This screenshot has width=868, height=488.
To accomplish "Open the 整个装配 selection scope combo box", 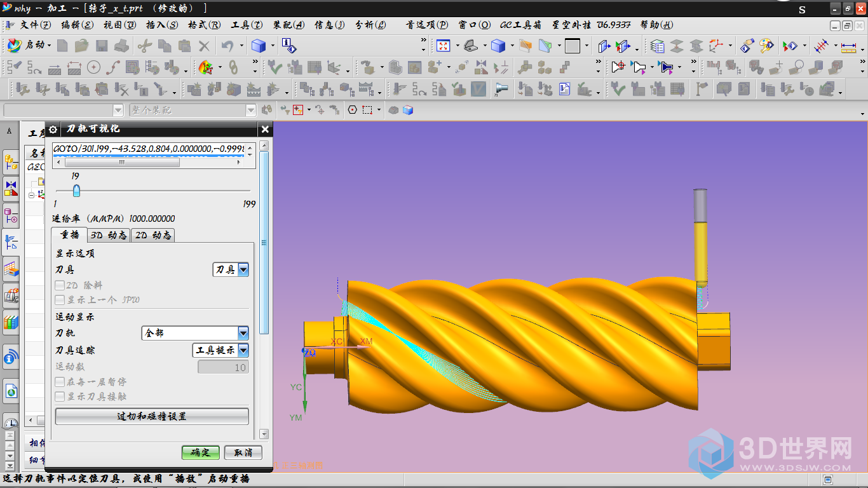I will [193, 110].
